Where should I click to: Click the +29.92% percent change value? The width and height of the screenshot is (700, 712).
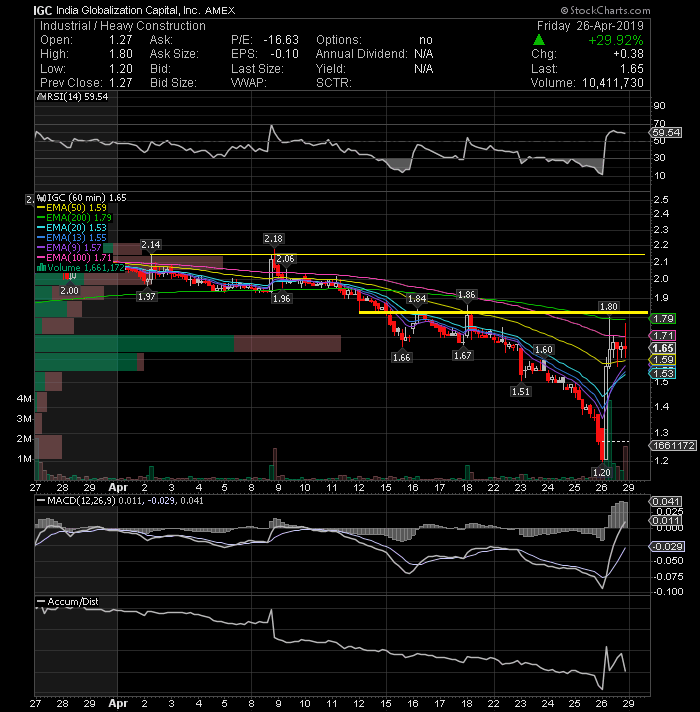[x=616, y=40]
